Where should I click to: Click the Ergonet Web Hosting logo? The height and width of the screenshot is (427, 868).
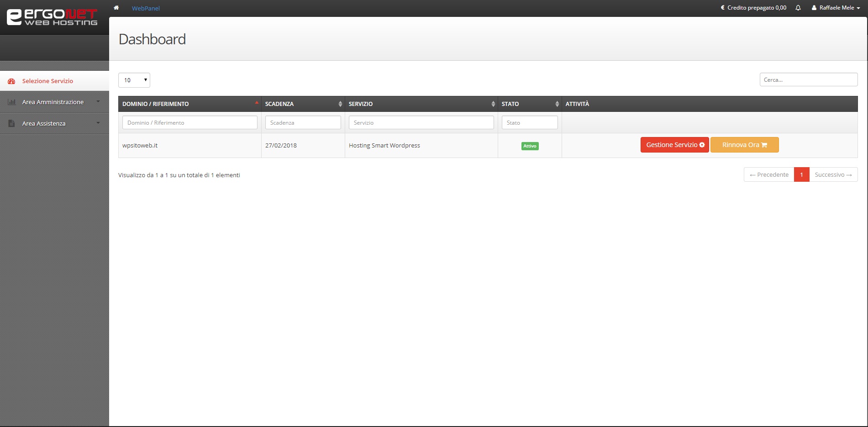(52, 17)
